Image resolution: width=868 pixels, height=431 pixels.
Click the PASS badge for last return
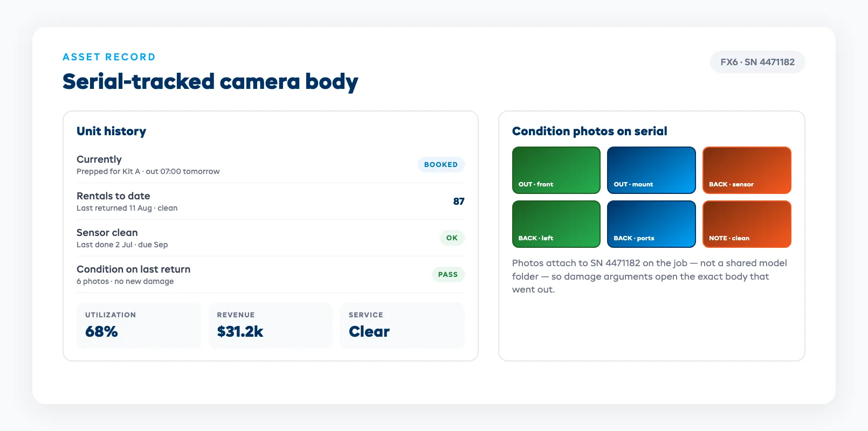pyautogui.click(x=448, y=274)
